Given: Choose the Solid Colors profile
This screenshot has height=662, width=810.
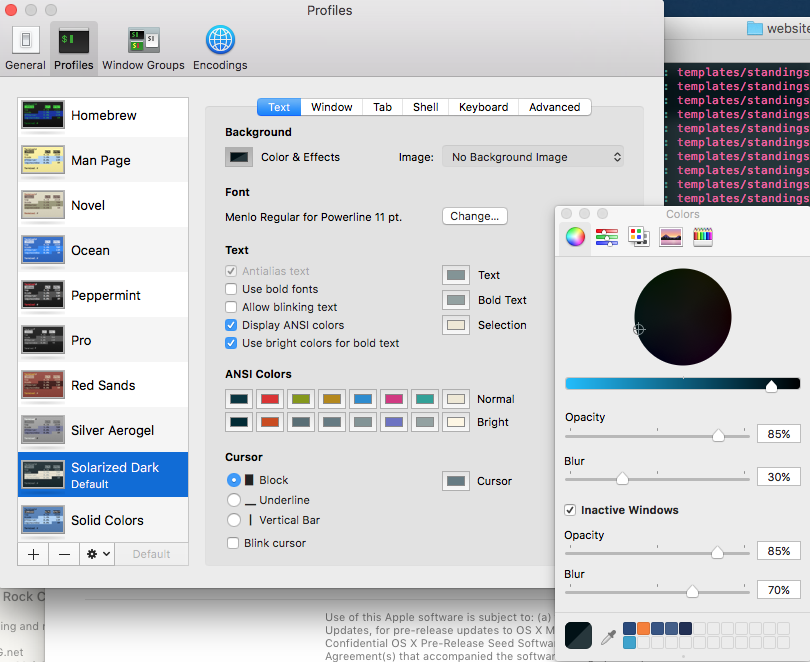Looking at the screenshot, I should pos(103,519).
